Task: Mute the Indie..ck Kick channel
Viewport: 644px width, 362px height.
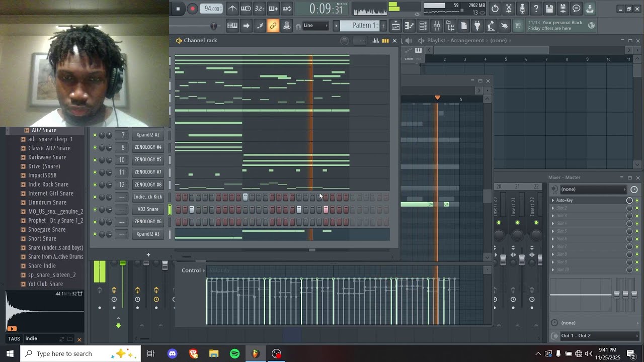Action: coord(95,197)
